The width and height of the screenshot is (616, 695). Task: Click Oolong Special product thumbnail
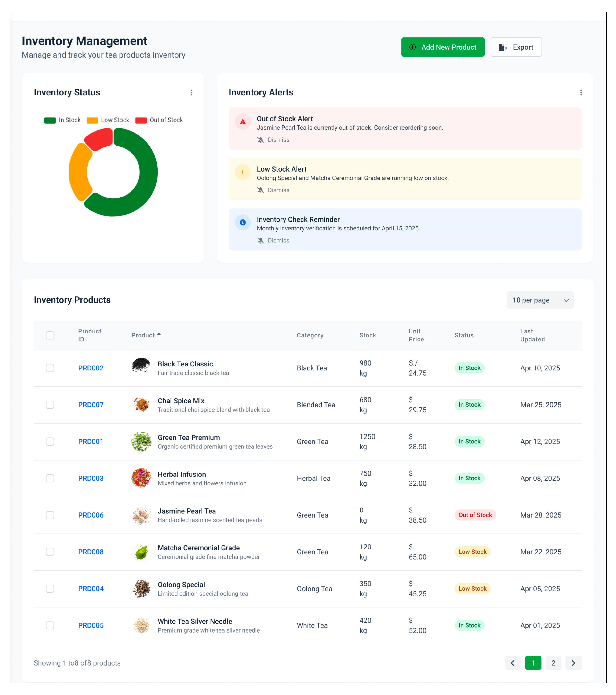point(141,589)
